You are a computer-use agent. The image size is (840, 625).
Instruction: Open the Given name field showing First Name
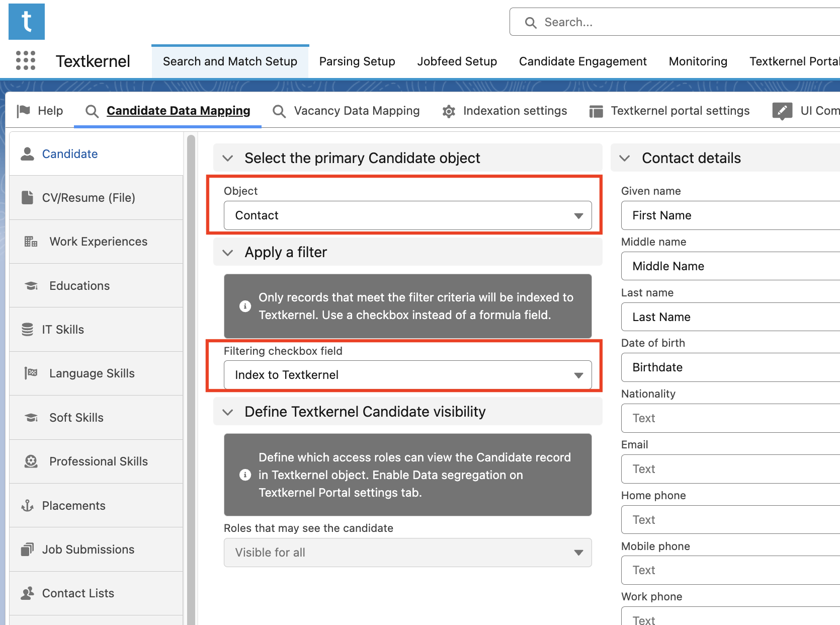(730, 215)
